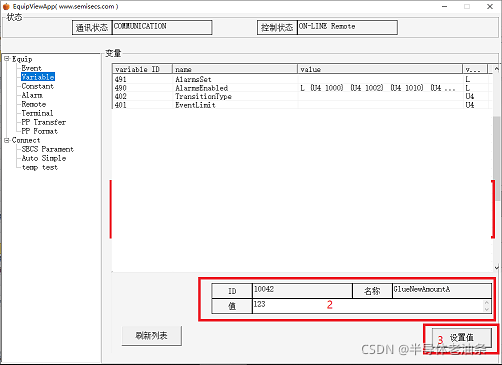Select PP Format in the tree
Screen dimensions: 502x365
click(39, 131)
